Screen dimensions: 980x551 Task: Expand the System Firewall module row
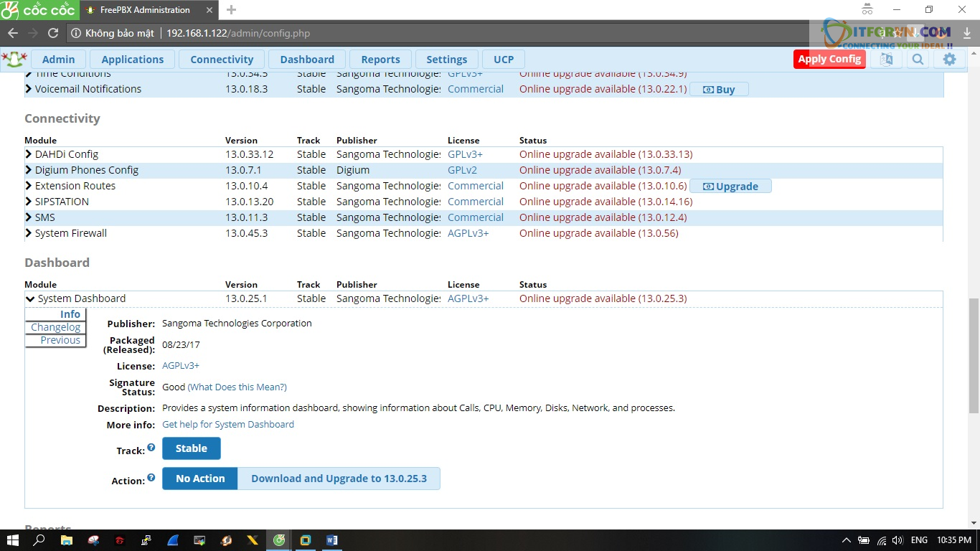[29, 233]
